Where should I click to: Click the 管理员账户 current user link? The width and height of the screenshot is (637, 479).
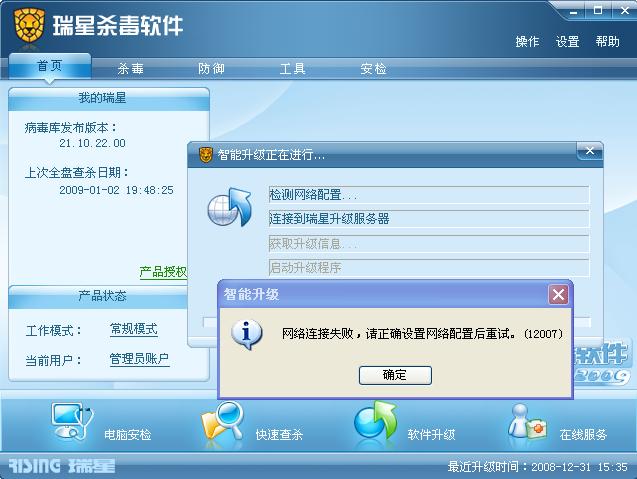[x=139, y=359]
